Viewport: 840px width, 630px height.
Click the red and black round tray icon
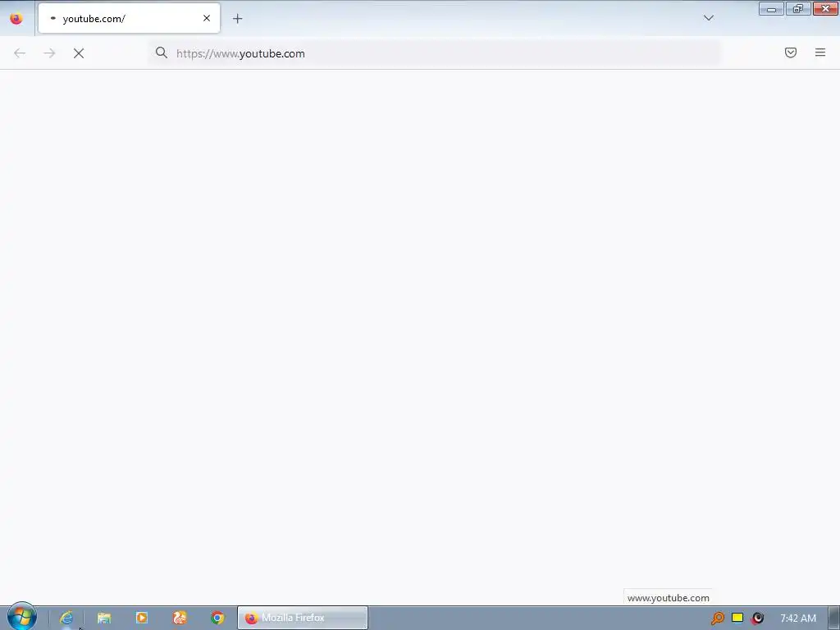click(757, 619)
